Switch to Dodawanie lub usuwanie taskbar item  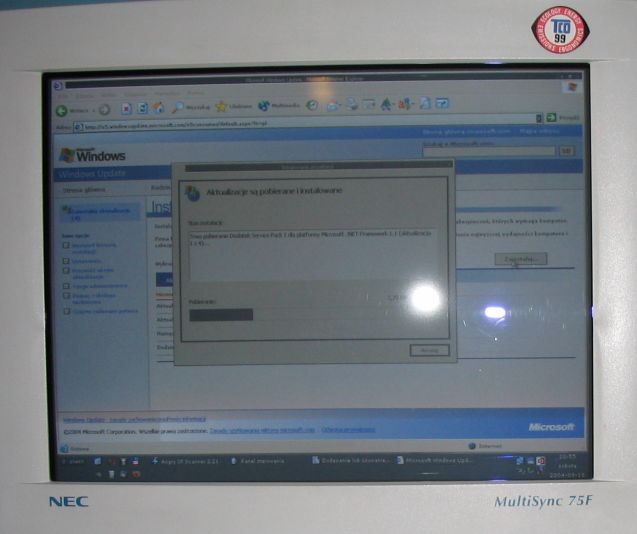pos(351,460)
